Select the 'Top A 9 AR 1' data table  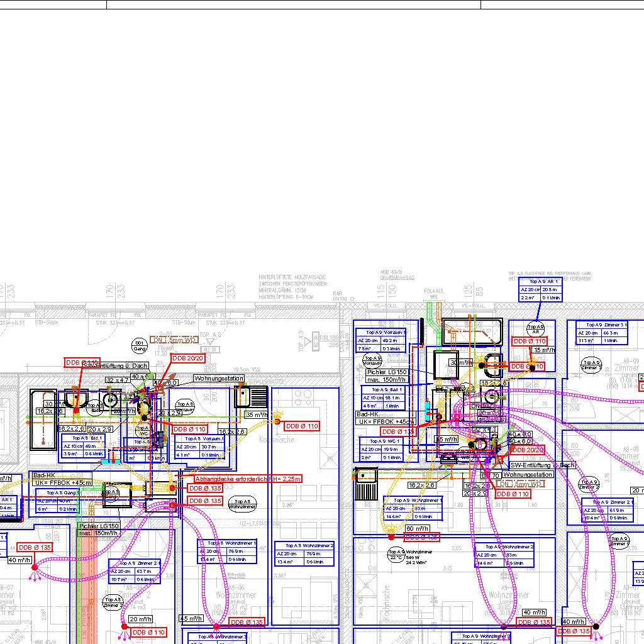click(540, 289)
